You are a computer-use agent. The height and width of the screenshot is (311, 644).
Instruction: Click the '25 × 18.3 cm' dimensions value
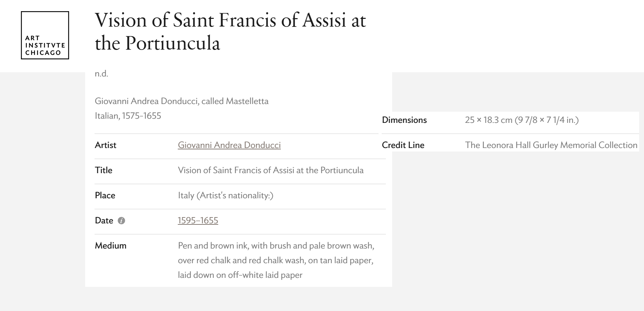(x=522, y=120)
